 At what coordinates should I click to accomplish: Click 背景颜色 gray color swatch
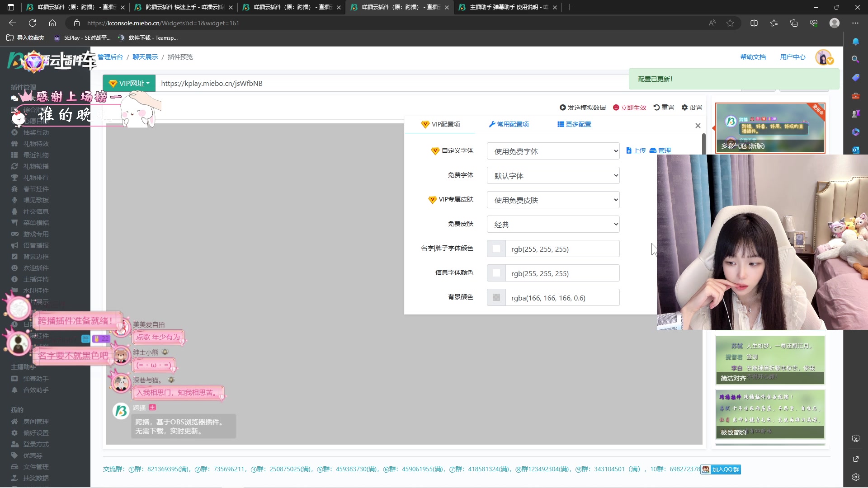pyautogui.click(x=496, y=298)
